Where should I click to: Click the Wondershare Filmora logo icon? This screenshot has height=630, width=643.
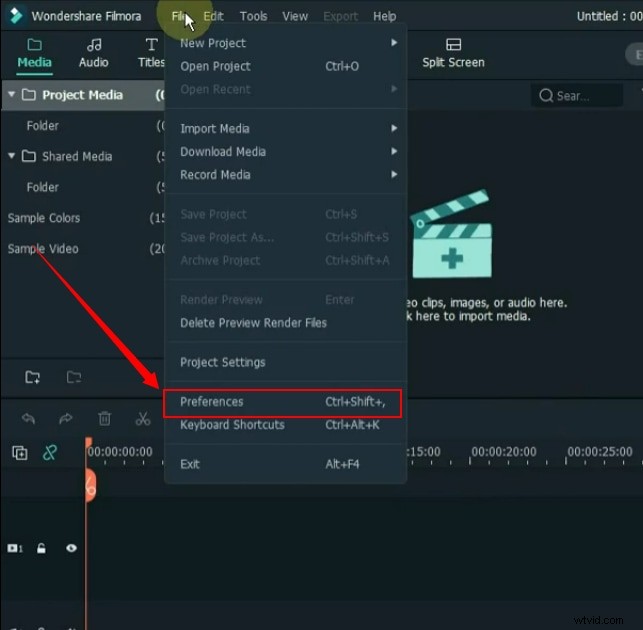(16, 16)
